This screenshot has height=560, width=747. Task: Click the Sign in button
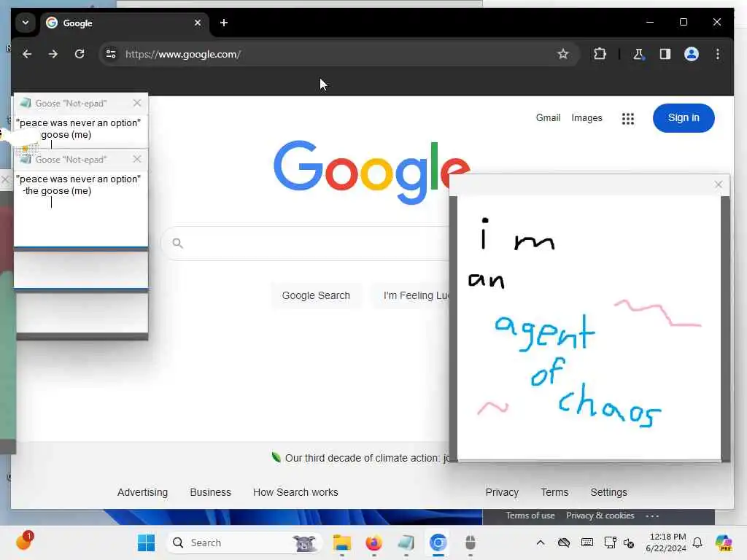pos(684,118)
